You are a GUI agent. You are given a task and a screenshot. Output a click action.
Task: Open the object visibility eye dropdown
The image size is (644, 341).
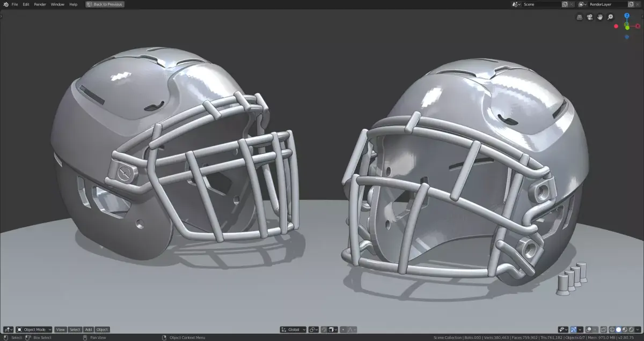point(563,330)
